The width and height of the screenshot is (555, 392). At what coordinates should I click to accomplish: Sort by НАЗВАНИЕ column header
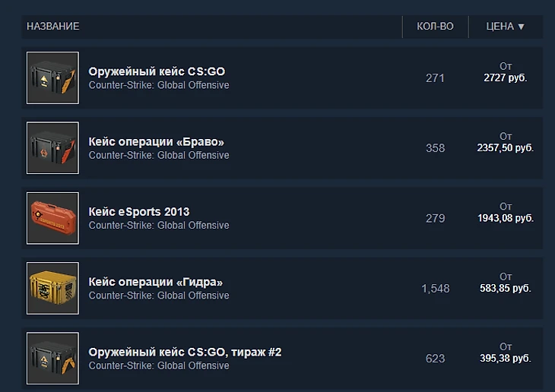tap(53, 27)
